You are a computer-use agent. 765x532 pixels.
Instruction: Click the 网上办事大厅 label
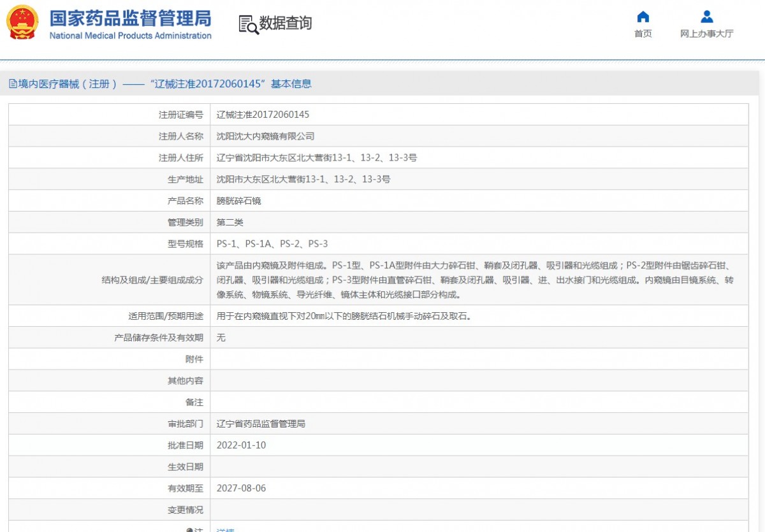[x=706, y=34]
